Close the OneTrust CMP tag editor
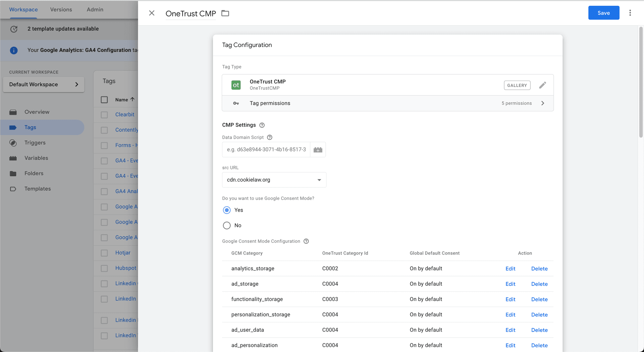This screenshot has width=644, height=352. [152, 13]
